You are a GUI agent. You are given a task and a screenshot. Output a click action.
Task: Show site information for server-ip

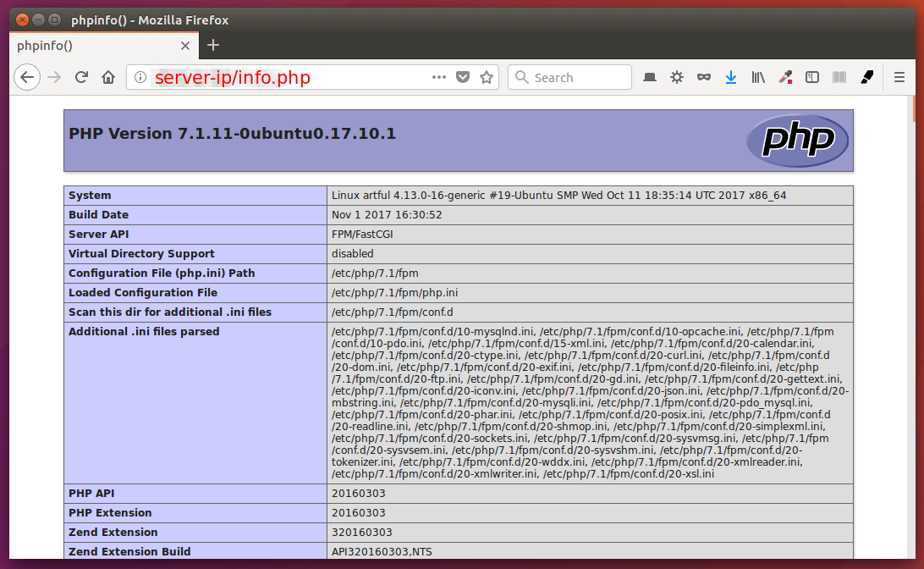pyautogui.click(x=140, y=78)
